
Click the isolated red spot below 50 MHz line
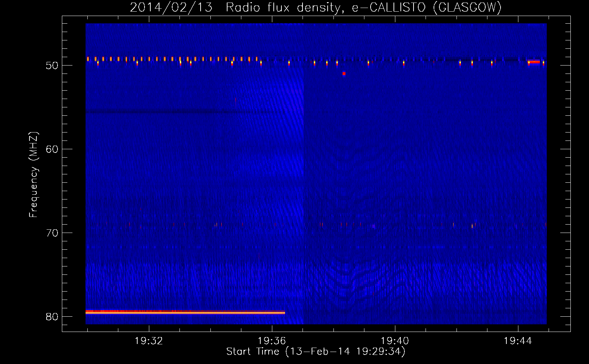click(x=344, y=74)
